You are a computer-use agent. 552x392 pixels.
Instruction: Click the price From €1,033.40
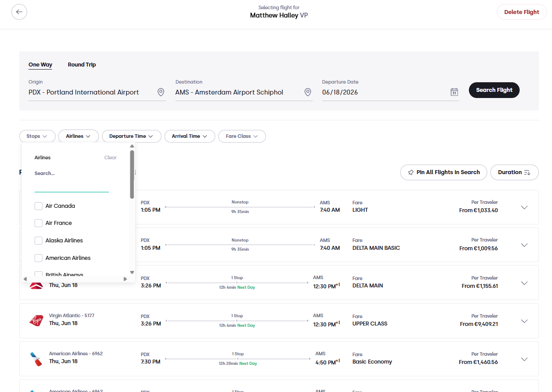[479, 210]
